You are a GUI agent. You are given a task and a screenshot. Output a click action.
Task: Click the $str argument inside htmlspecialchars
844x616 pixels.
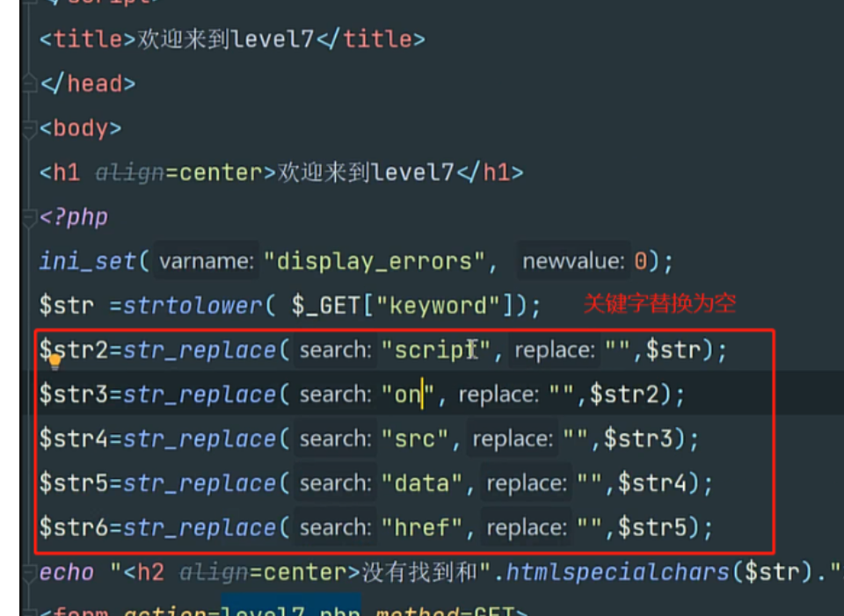click(771, 572)
